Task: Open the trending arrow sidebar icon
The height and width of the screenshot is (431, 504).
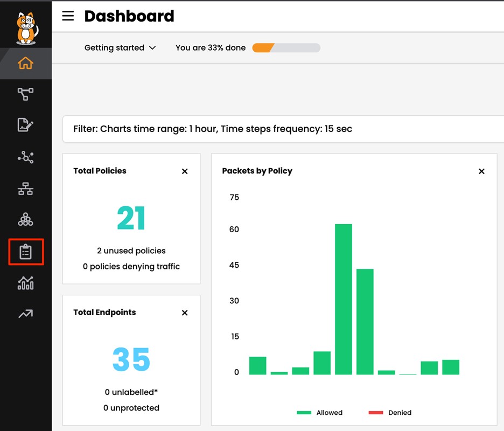Action: (25, 314)
